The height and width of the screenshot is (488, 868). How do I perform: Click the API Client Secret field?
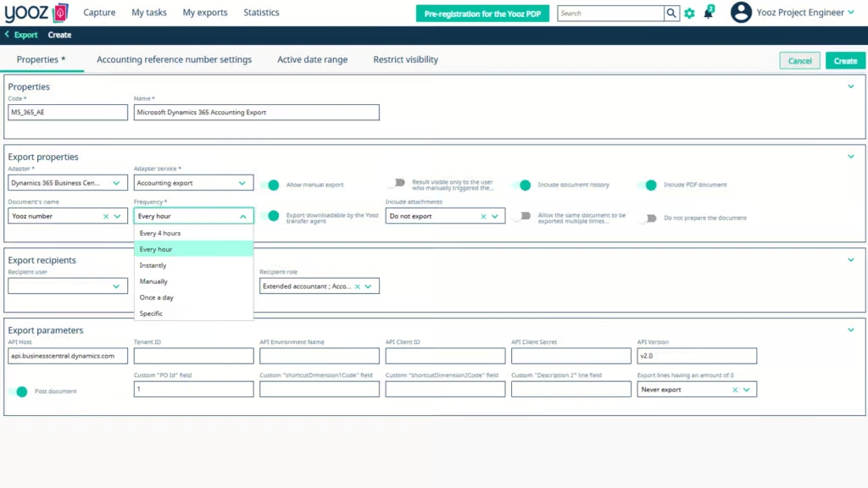click(571, 357)
